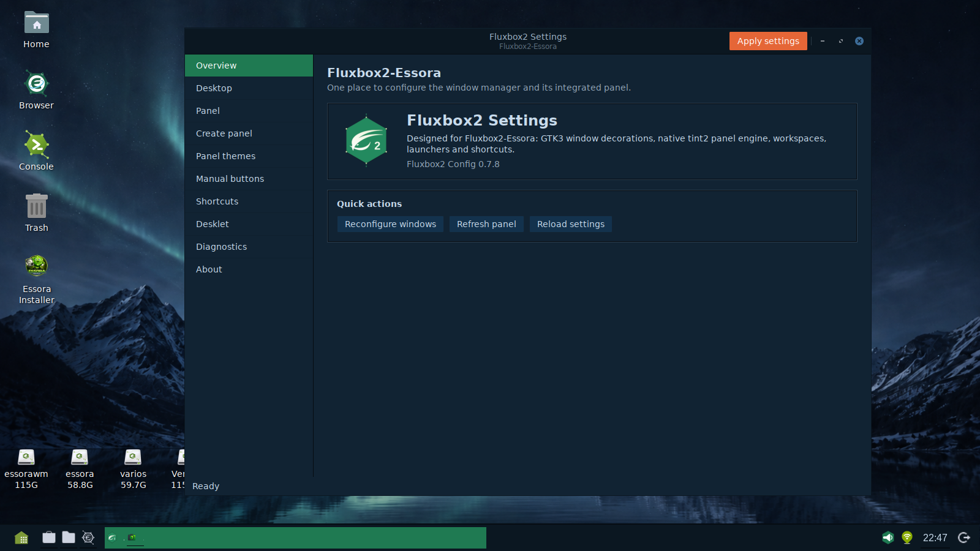Viewport: 980px width, 551px height.
Task: Click the logout icon in the panel
Action: tap(964, 538)
